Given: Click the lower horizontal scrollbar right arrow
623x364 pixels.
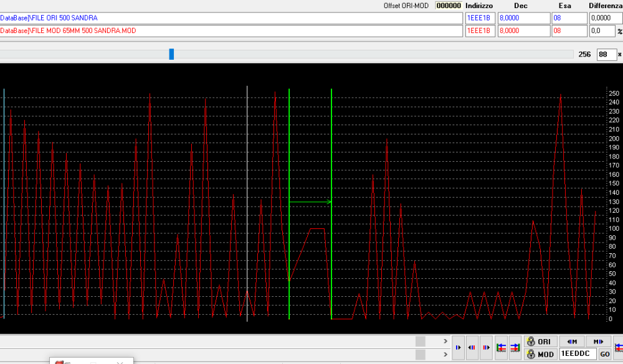Looking at the screenshot, I should (445, 354).
